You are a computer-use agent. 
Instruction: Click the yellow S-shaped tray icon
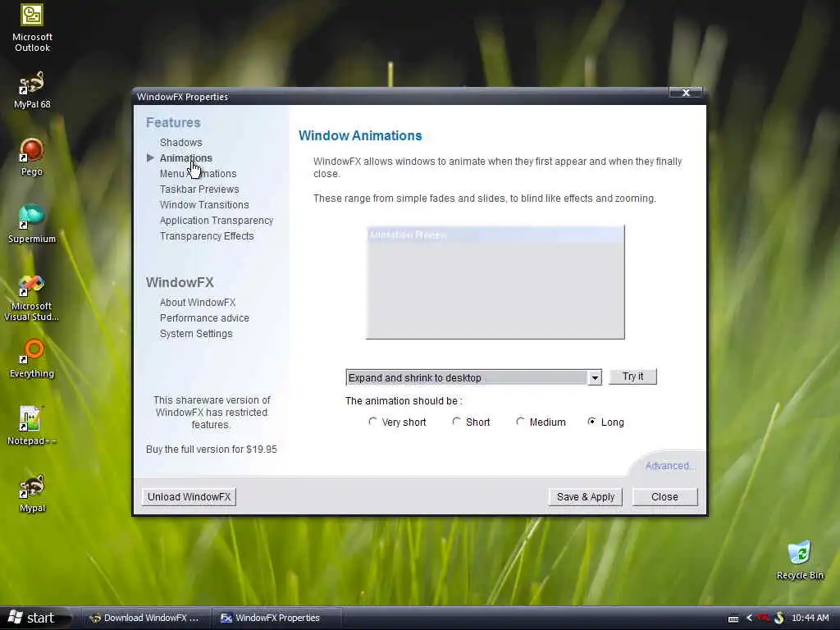(x=779, y=619)
